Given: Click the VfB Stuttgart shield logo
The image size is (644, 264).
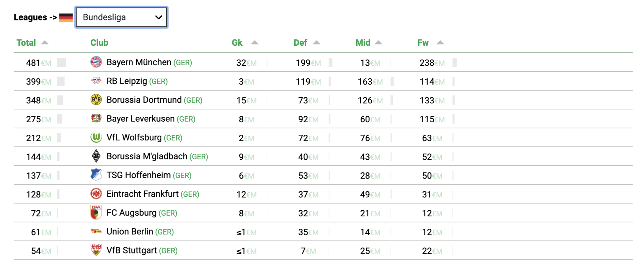Looking at the screenshot, I should pos(96,250).
